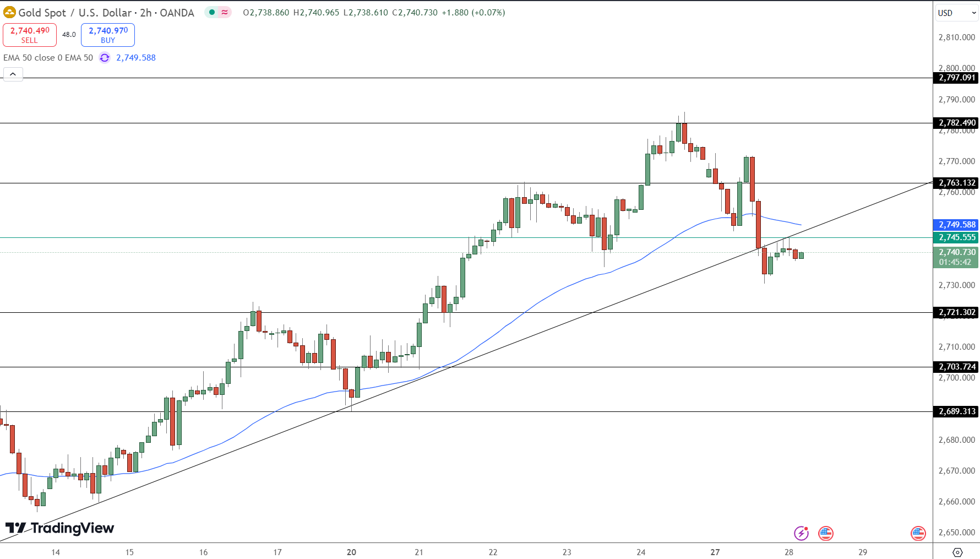Click the spread value 48.0

(69, 35)
